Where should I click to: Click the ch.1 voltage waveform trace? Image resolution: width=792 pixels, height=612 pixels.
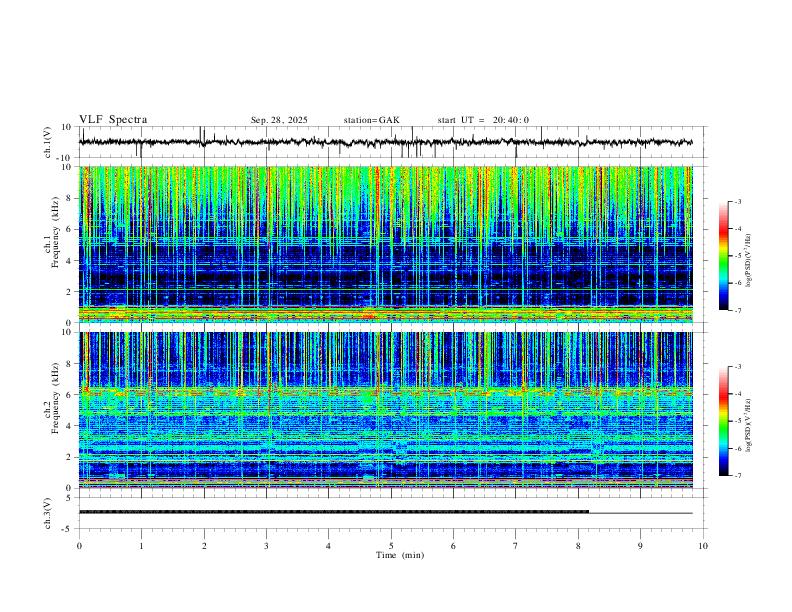[x=385, y=142]
